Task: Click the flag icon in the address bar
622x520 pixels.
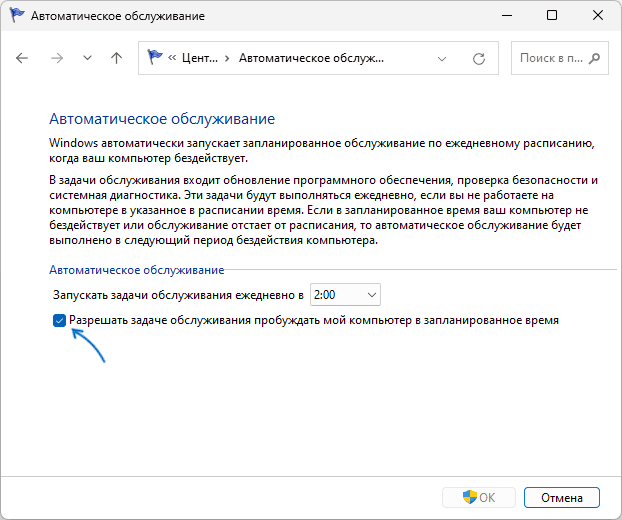Action: (x=154, y=58)
